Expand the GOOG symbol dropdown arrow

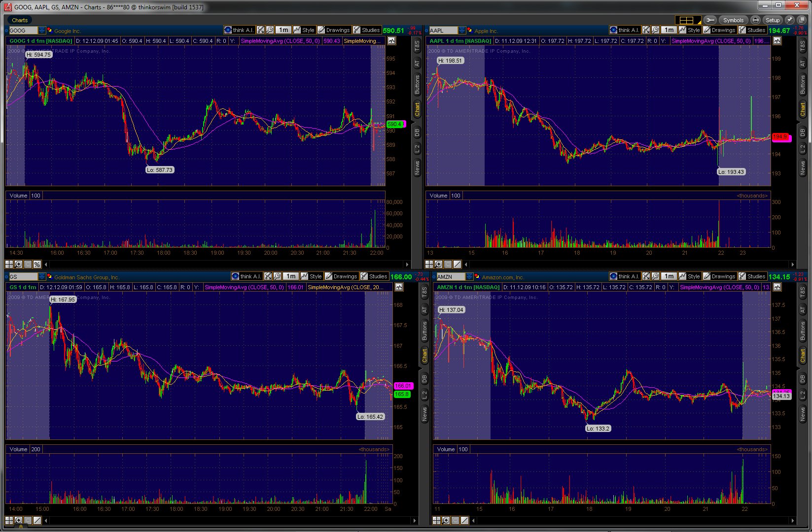coord(42,31)
